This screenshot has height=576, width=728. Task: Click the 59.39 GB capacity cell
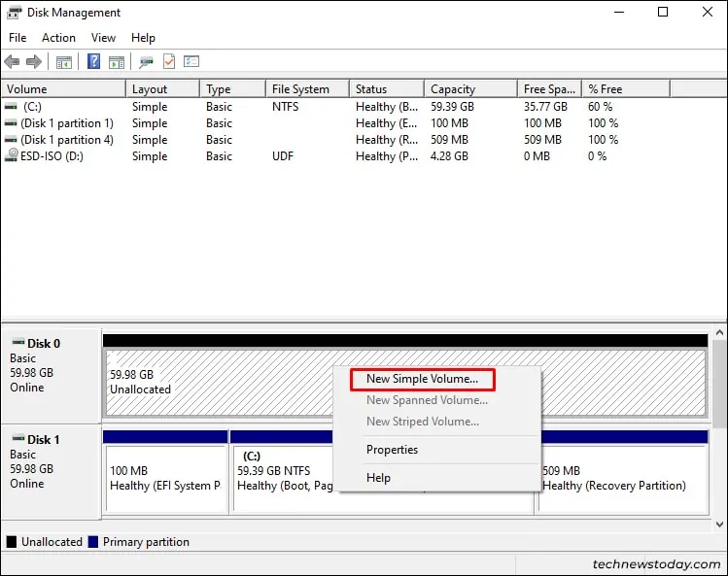coord(452,107)
